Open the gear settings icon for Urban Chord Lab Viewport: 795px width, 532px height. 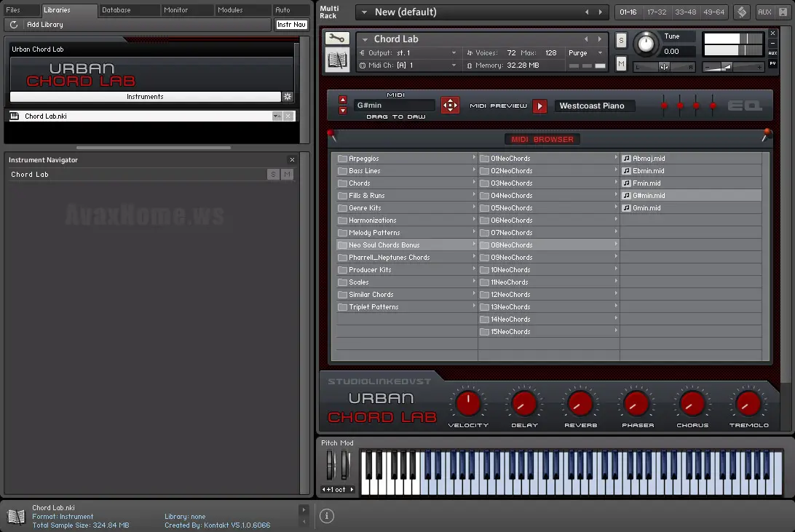[288, 96]
